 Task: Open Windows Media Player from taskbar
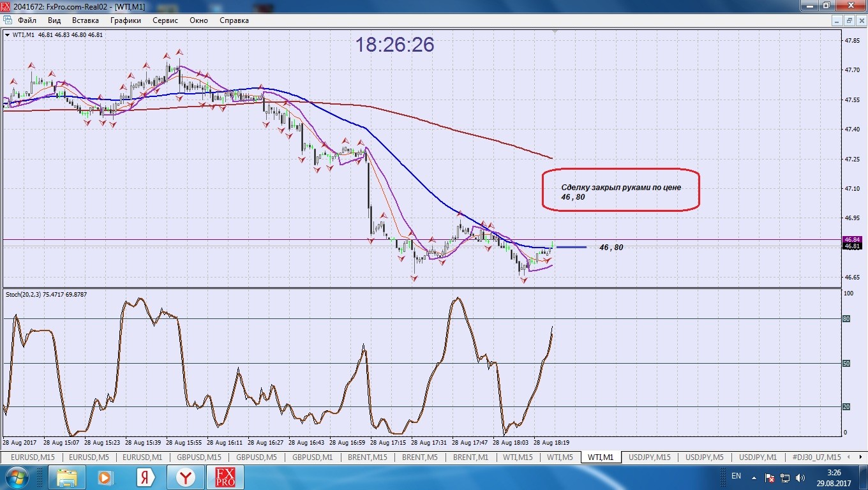(x=106, y=477)
